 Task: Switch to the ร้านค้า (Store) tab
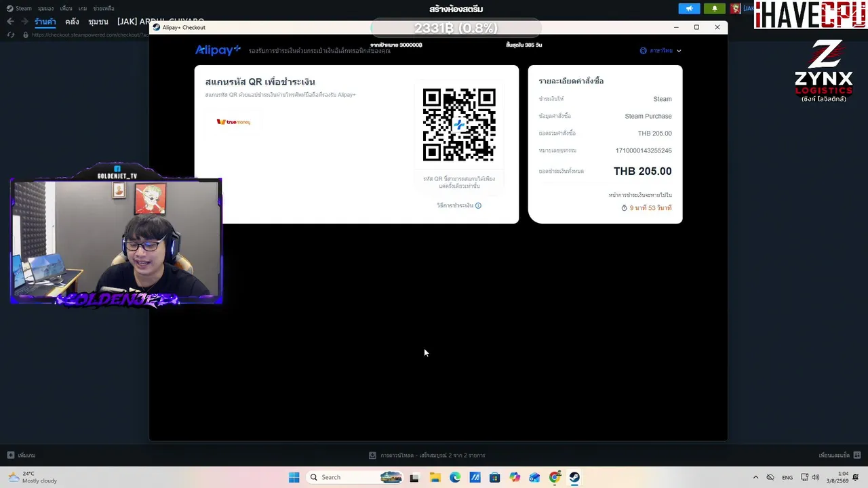point(45,22)
